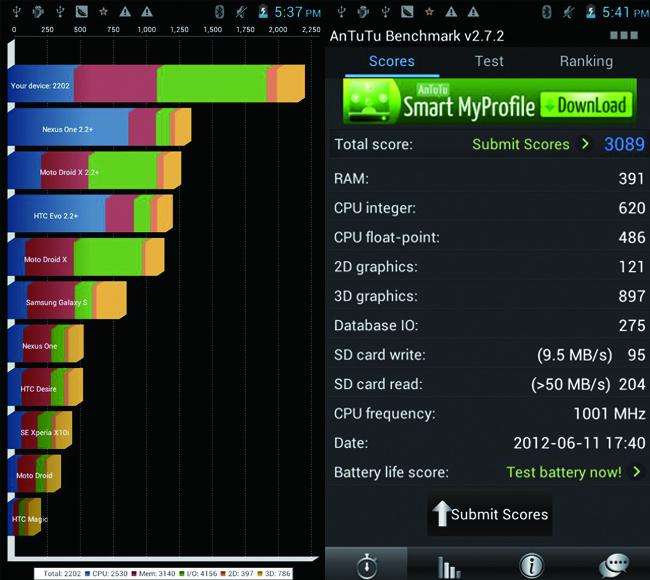Select RAM score 391

631,179
